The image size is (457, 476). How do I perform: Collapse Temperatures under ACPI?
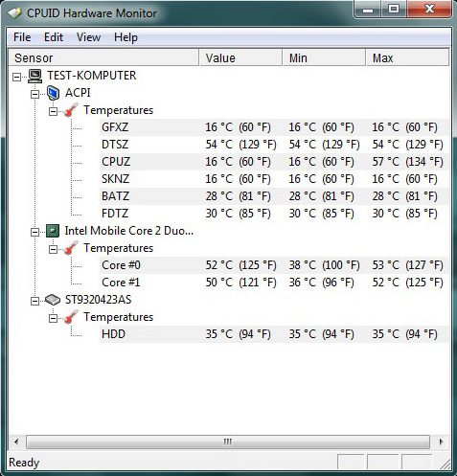(53, 111)
